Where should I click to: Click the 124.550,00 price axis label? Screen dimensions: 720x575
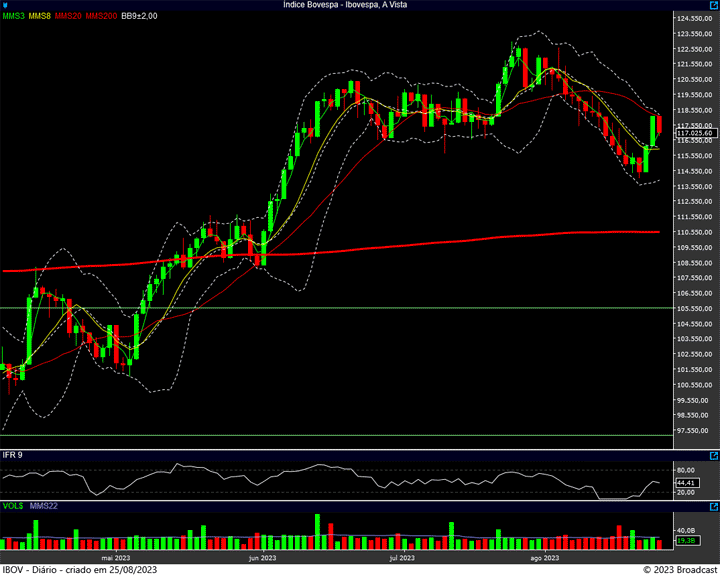tap(694, 19)
